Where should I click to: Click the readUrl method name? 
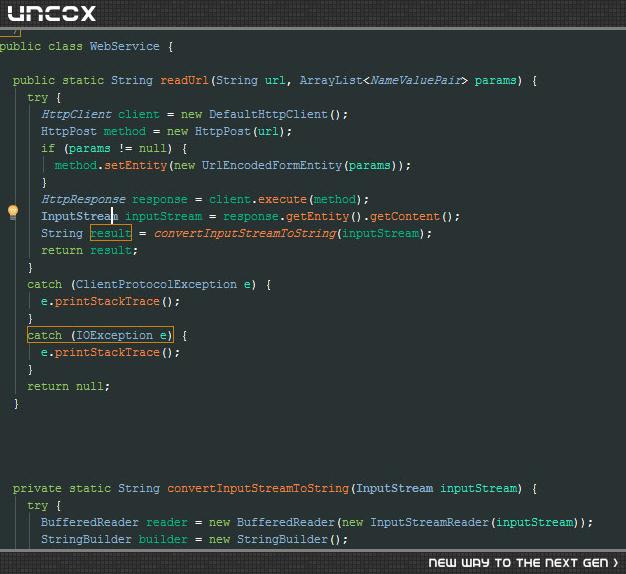coord(184,80)
